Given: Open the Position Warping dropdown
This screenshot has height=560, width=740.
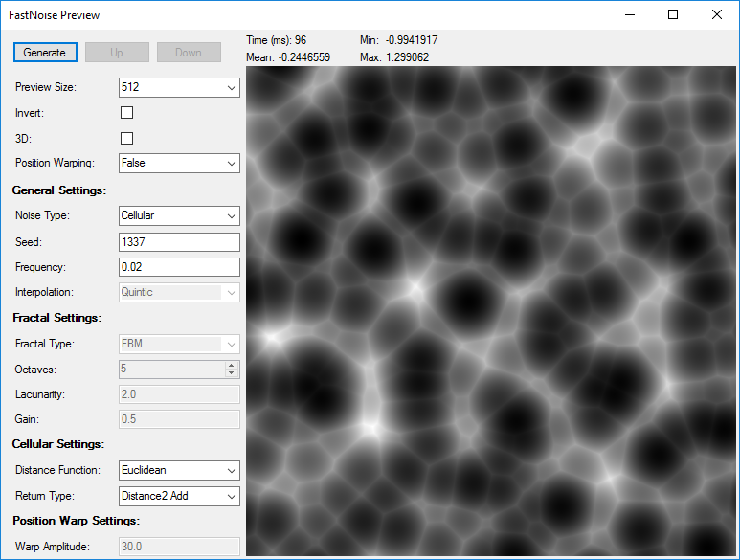Looking at the screenshot, I should 179,164.
